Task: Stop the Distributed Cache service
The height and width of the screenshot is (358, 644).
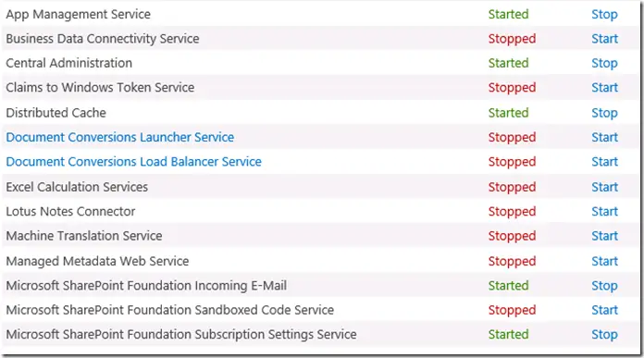Action: tap(604, 113)
